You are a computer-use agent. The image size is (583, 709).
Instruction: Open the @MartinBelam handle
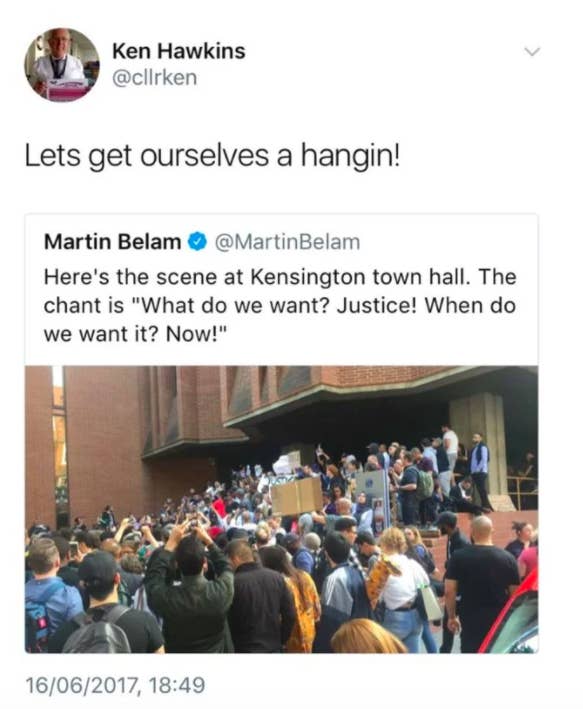pyautogui.click(x=287, y=242)
